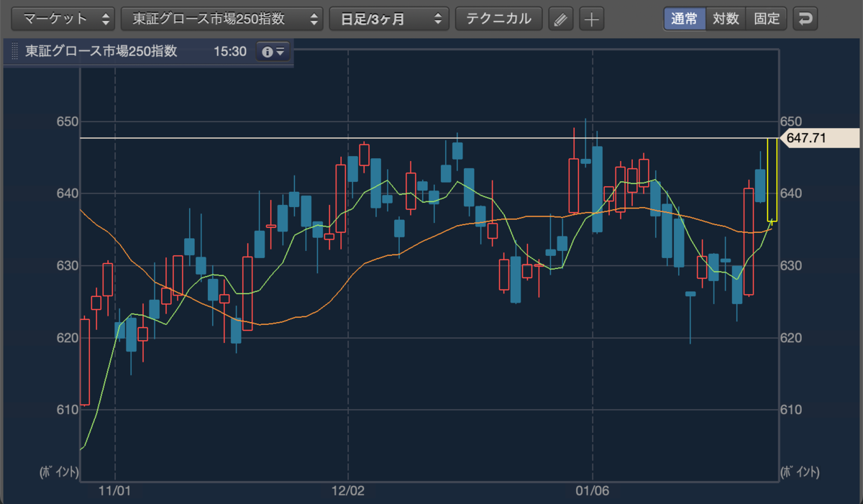Switch the chart scale to 固定
Screen dimensions: 863x504
click(767, 19)
